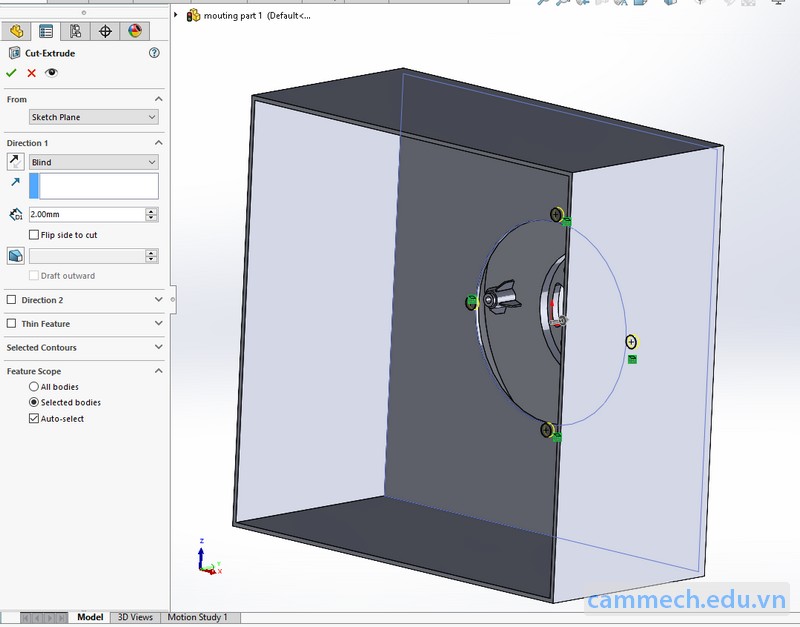Select the All bodies radio button

tap(33, 386)
